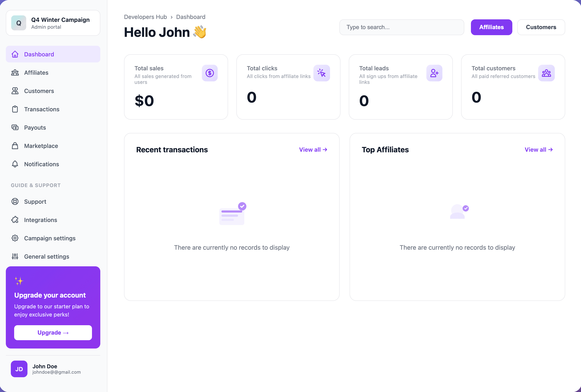Click the Total leads add-user icon
The image size is (581, 392).
[x=434, y=73]
